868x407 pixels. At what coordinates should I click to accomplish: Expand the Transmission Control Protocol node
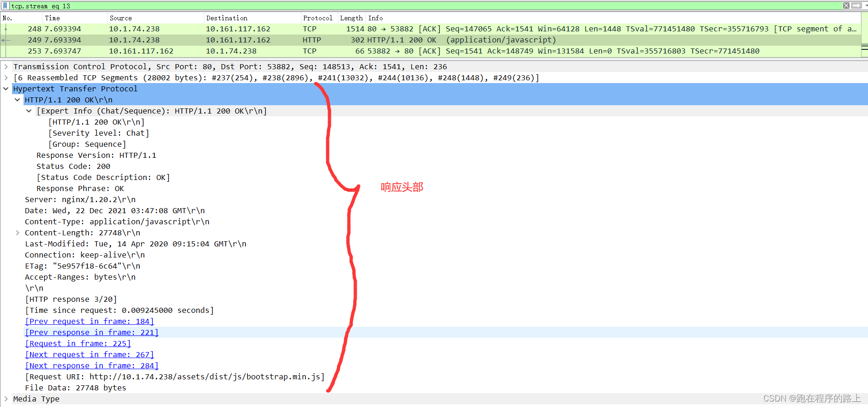point(6,66)
